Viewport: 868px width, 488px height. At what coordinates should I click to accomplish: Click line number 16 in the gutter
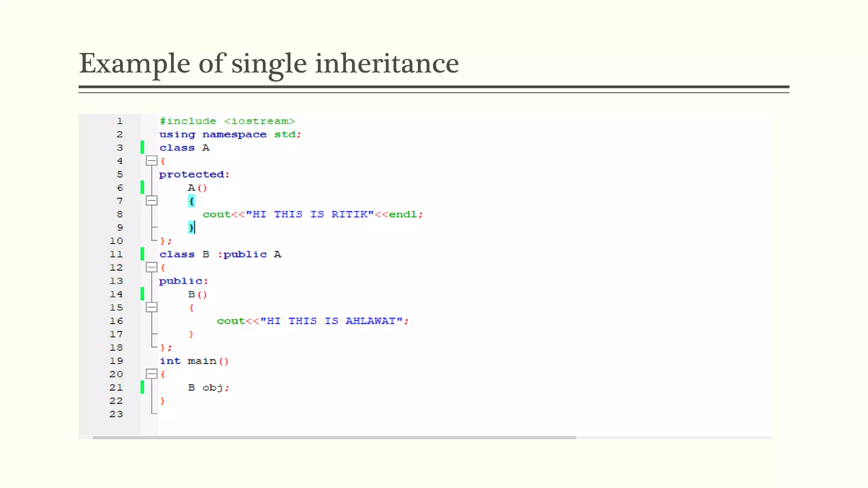(x=116, y=321)
